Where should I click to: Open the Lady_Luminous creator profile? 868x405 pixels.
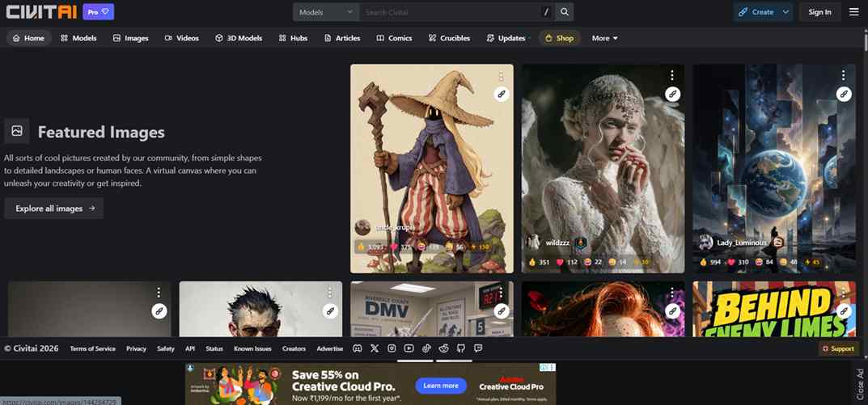[741, 243]
